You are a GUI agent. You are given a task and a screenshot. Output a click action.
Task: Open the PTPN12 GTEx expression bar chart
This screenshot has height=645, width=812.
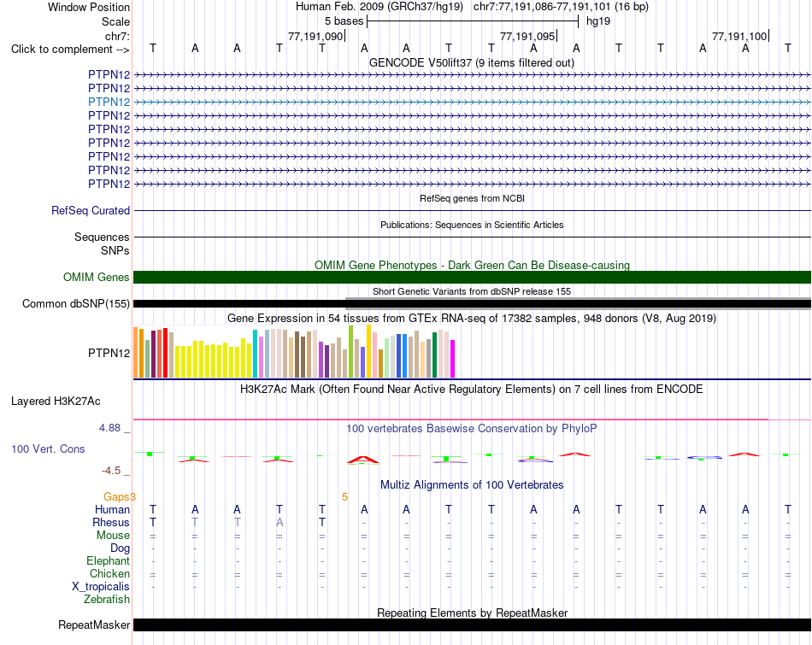point(294,351)
